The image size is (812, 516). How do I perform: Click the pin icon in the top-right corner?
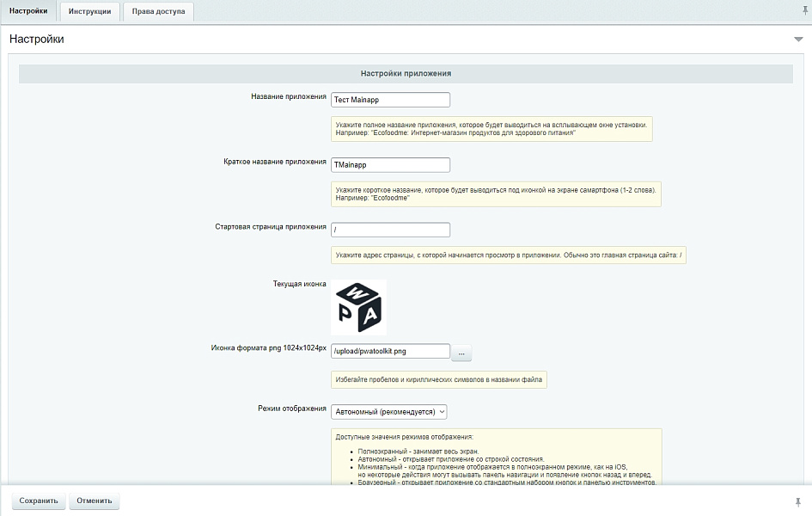click(x=804, y=9)
